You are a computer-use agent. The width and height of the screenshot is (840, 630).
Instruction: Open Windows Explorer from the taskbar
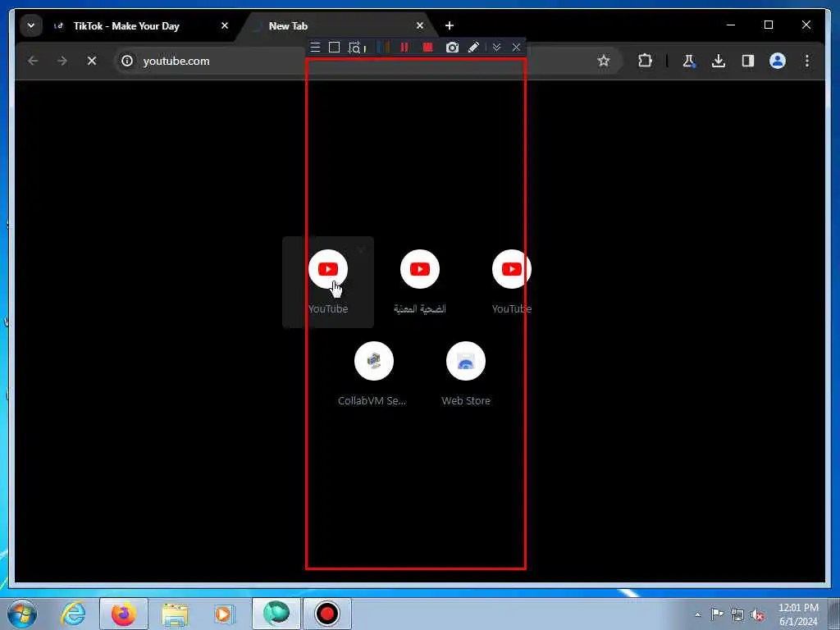[x=175, y=614]
